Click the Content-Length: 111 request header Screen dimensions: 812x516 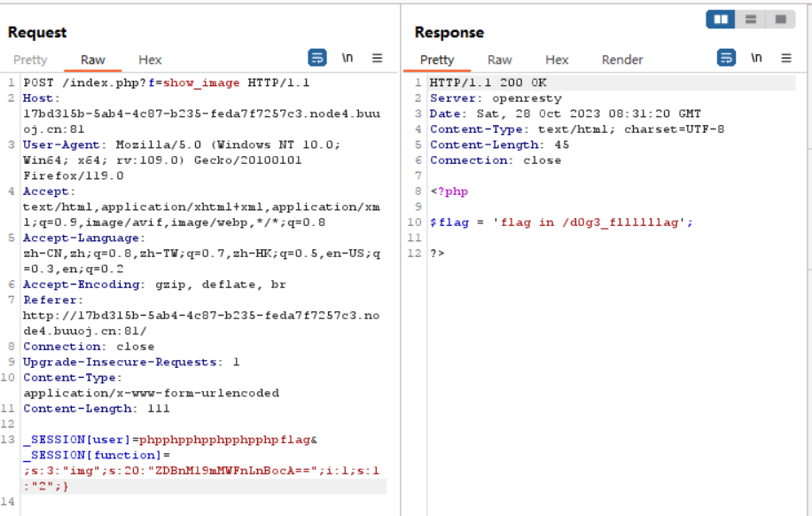(97, 409)
